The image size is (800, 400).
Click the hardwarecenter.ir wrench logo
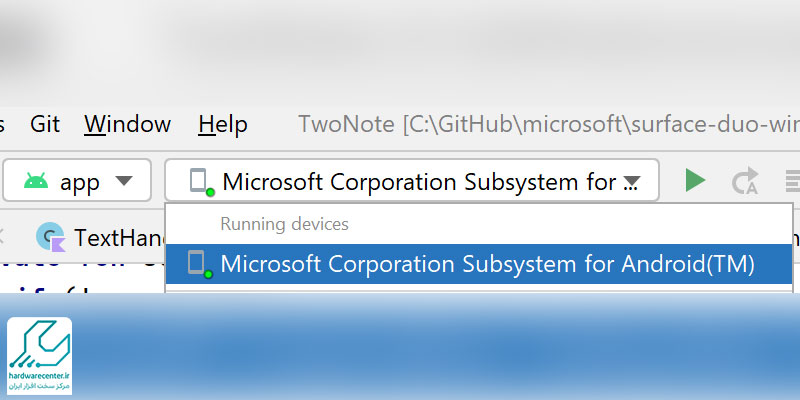[x=39, y=348]
